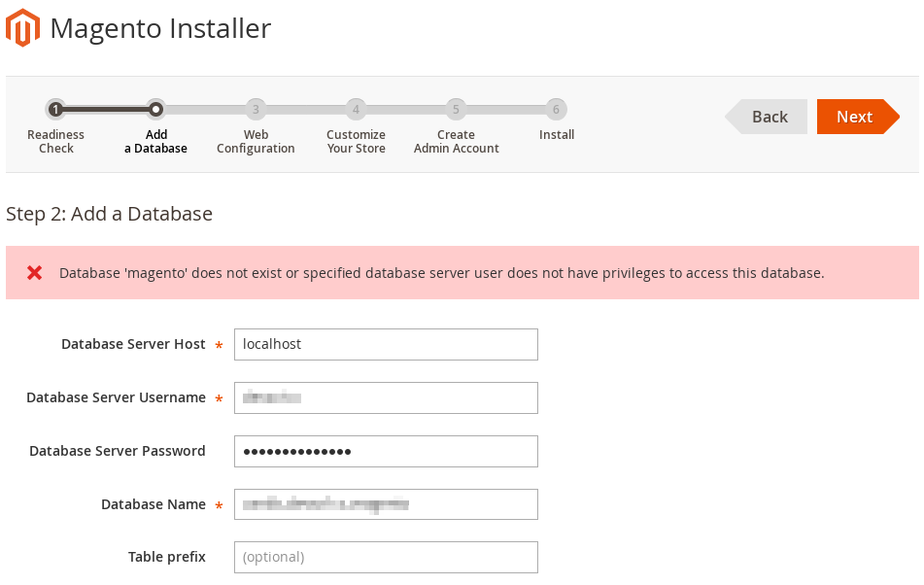This screenshot has width=924, height=585.
Task: Click step 4 Customize Your Store circle
Action: pos(356,109)
